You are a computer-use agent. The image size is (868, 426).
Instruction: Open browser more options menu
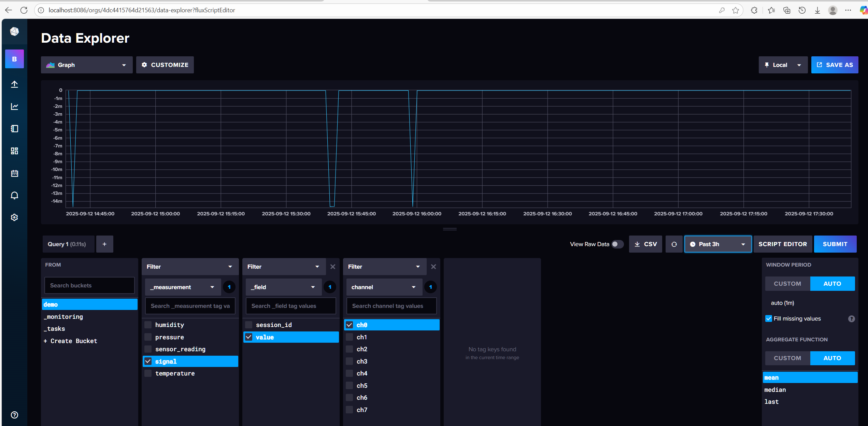[x=848, y=10]
